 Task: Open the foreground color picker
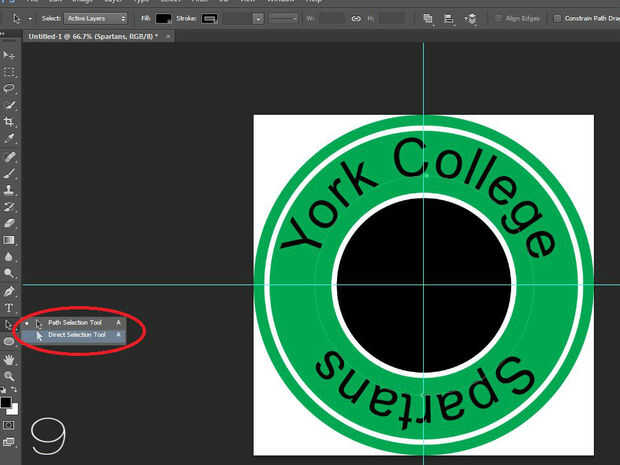click(6, 403)
